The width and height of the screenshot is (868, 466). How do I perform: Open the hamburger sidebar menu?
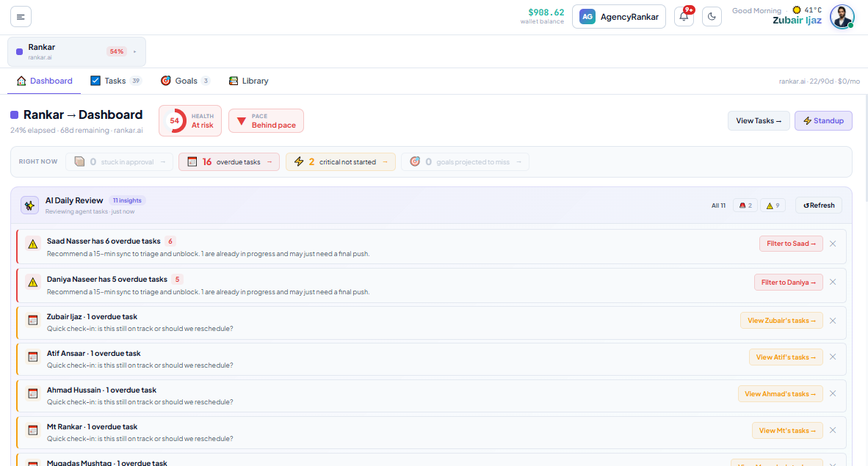pyautogui.click(x=21, y=17)
